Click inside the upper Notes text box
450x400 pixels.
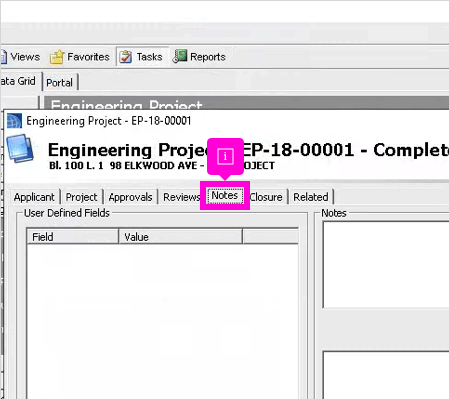[x=386, y=265]
